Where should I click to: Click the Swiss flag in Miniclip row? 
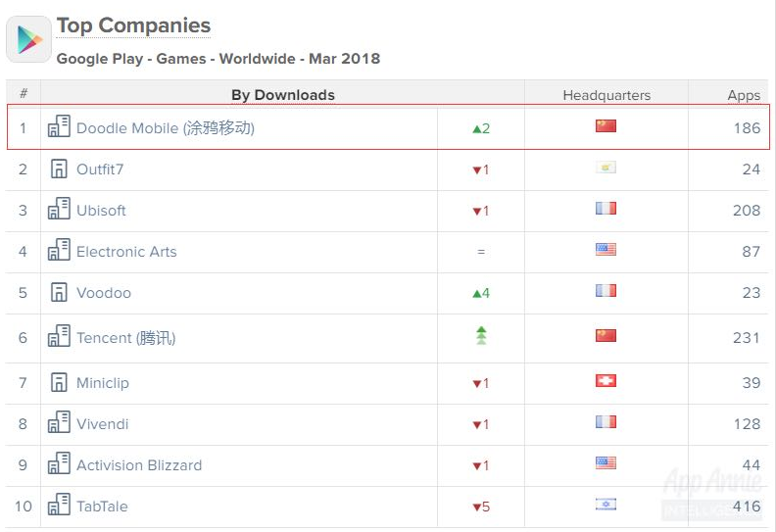pyautogui.click(x=606, y=380)
